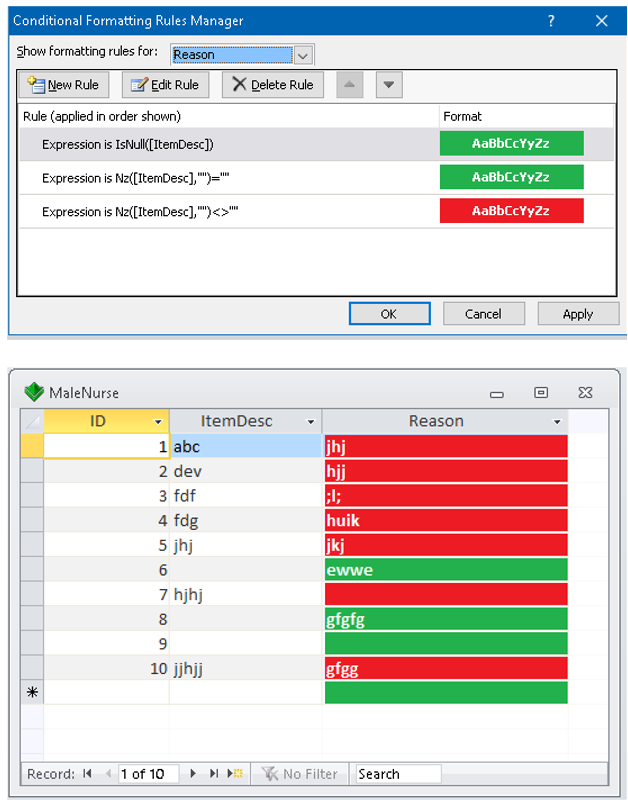Click green format preview of Nz equals rule
The height and width of the screenshot is (804, 628).
512,177
